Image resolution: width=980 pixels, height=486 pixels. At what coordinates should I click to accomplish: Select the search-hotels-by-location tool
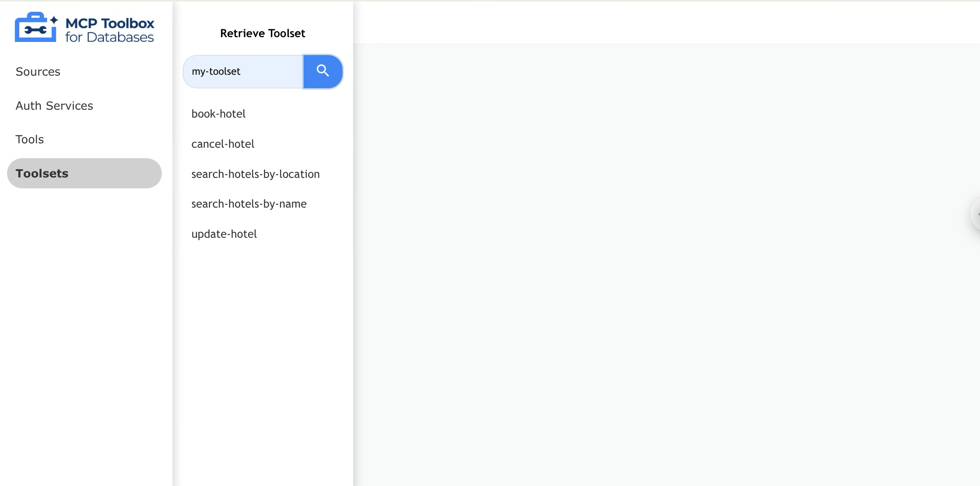point(255,174)
